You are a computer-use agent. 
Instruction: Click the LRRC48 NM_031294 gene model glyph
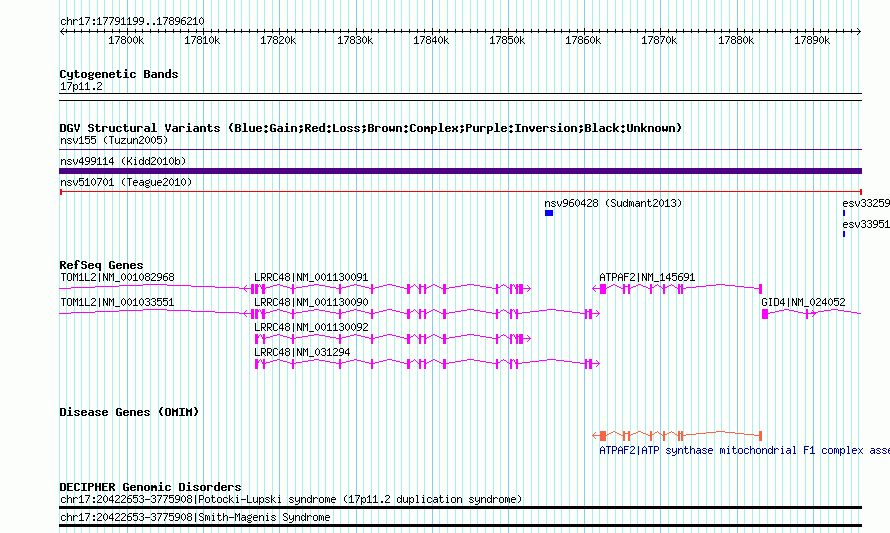coord(427,364)
